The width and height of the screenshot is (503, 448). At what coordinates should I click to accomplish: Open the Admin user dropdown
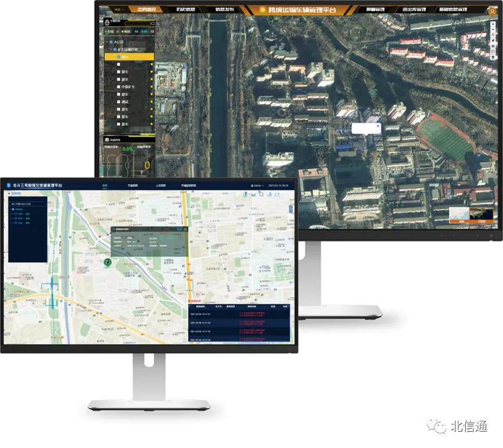pyautogui.click(x=256, y=185)
